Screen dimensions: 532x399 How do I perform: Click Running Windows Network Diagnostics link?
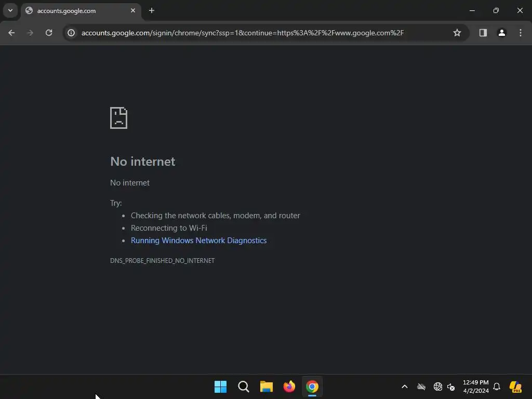pyautogui.click(x=199, y=241)
